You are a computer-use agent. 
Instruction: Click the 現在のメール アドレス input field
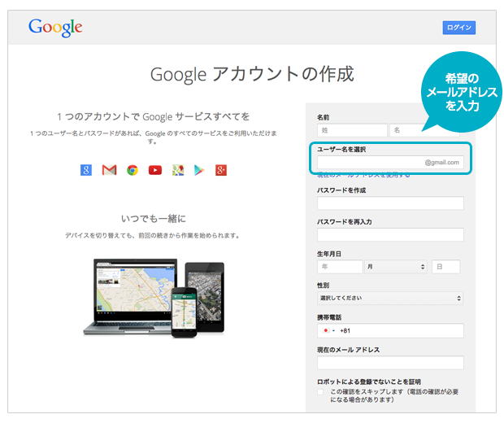click(390, 363)
